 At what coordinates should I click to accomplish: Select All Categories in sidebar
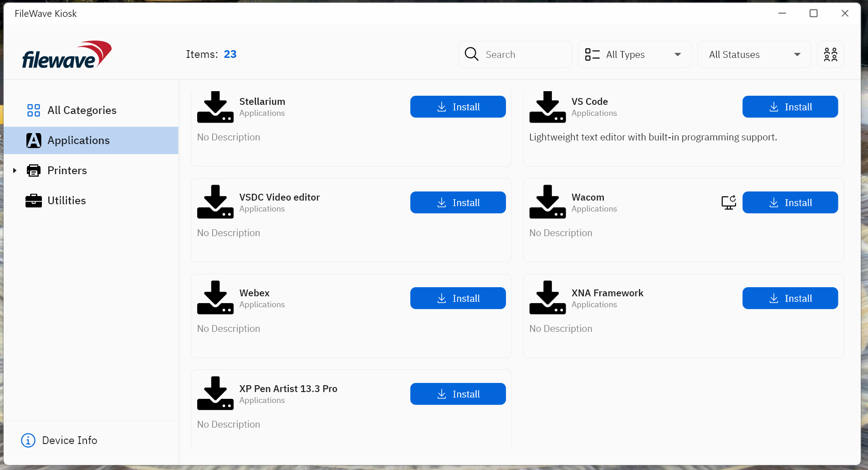pyautogui.click(x=91, y=110)
